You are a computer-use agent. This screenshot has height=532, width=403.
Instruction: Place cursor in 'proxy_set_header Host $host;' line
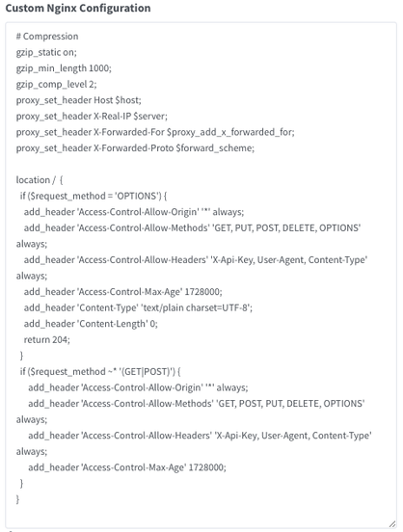coord(79,100)
